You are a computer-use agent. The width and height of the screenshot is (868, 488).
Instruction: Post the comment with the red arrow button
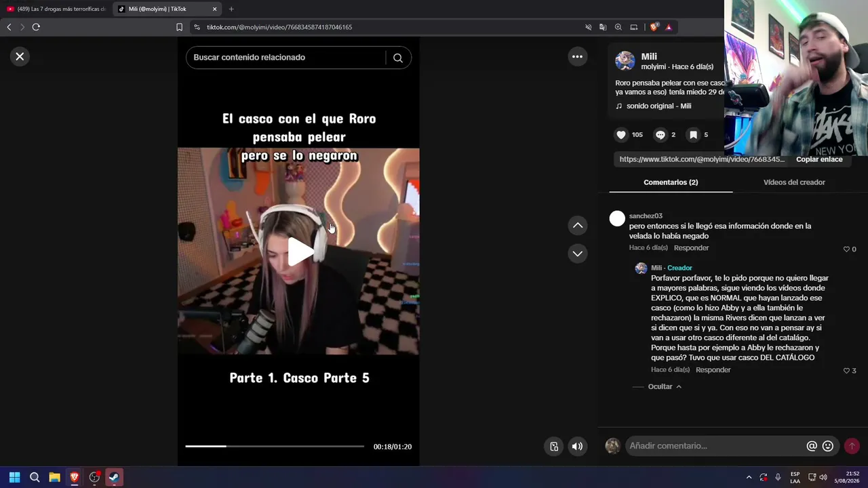point(852,446)
